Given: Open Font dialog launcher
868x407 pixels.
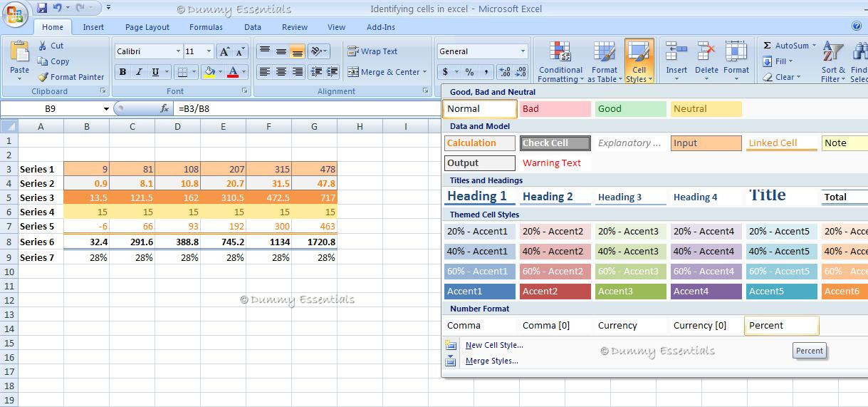Looking at the screenshot, I should coord(245,91).
